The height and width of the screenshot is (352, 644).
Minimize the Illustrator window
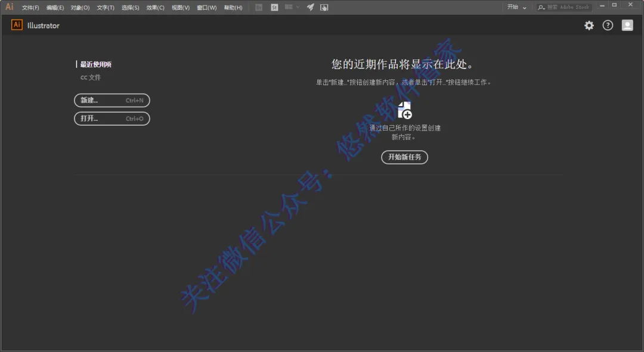(x=602, y=5)
